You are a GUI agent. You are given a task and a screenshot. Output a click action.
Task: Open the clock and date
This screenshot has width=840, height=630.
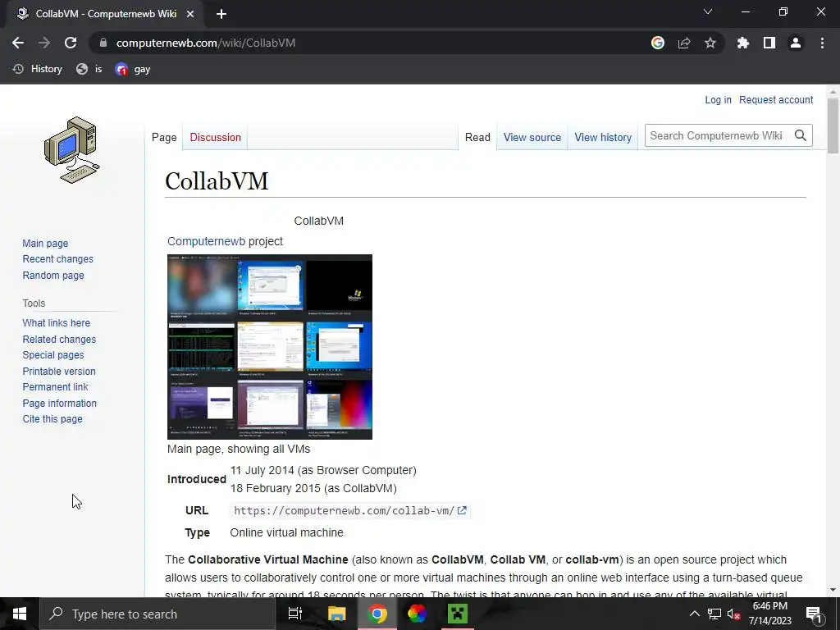pos(769,614)
